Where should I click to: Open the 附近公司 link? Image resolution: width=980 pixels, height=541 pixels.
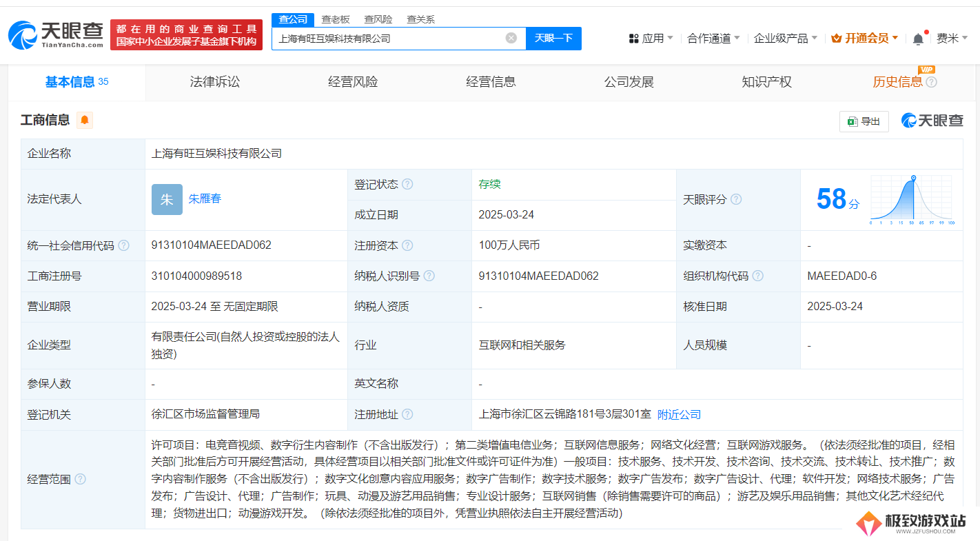click(679, 414)
